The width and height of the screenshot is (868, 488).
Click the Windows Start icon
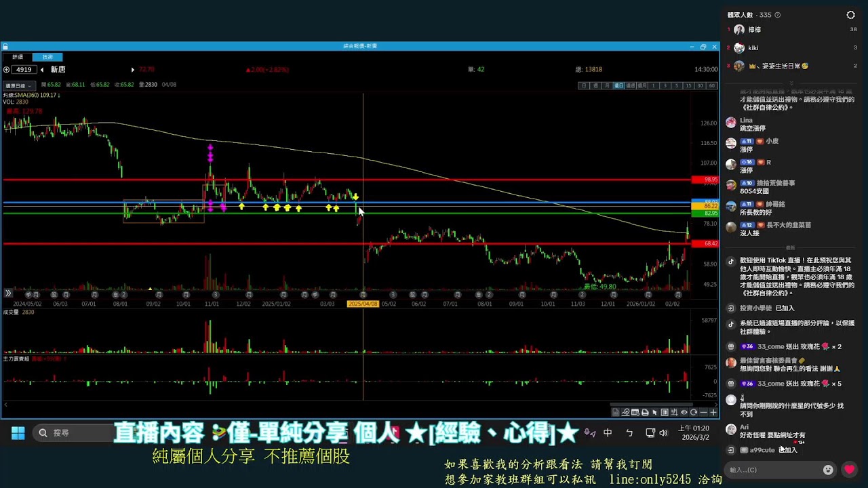pos(18,432)
